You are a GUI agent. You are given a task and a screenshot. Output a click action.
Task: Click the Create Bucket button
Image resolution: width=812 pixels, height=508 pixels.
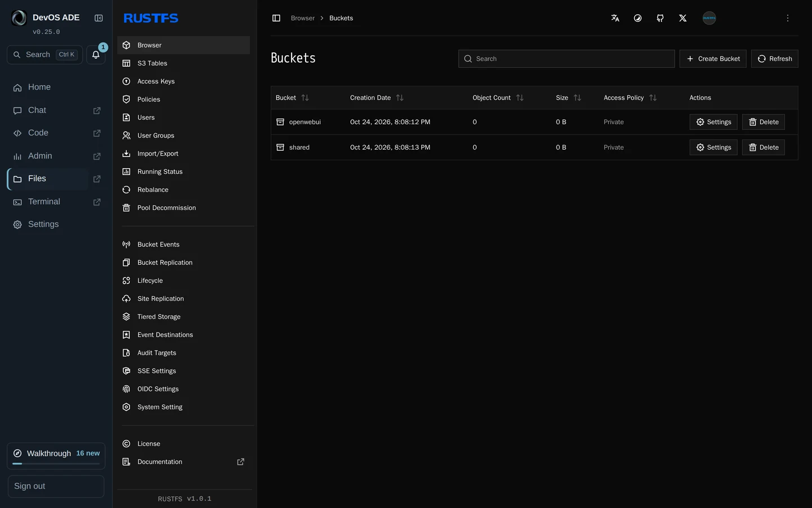point(713,59)
